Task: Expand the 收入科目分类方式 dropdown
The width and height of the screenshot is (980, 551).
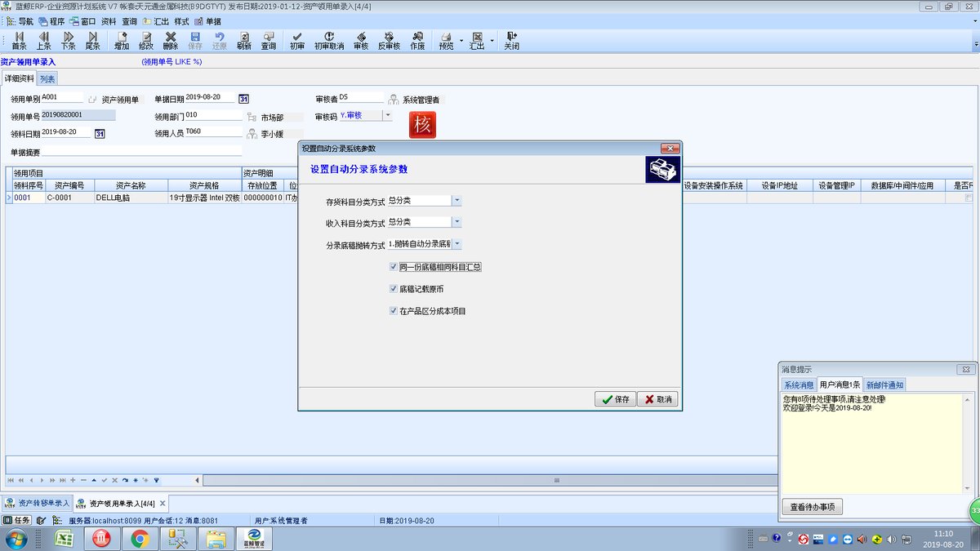Action: point(457,222)
